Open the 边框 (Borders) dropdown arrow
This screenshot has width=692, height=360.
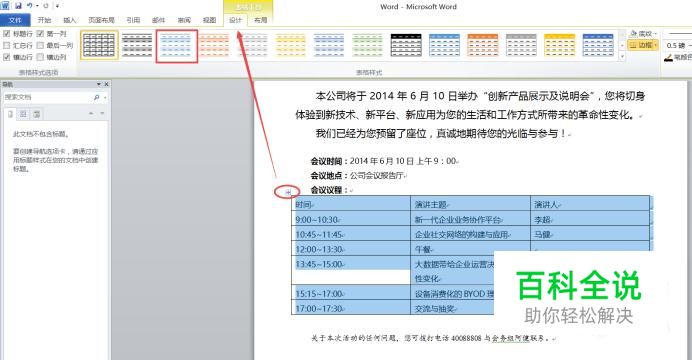click(x=656, y=45)
